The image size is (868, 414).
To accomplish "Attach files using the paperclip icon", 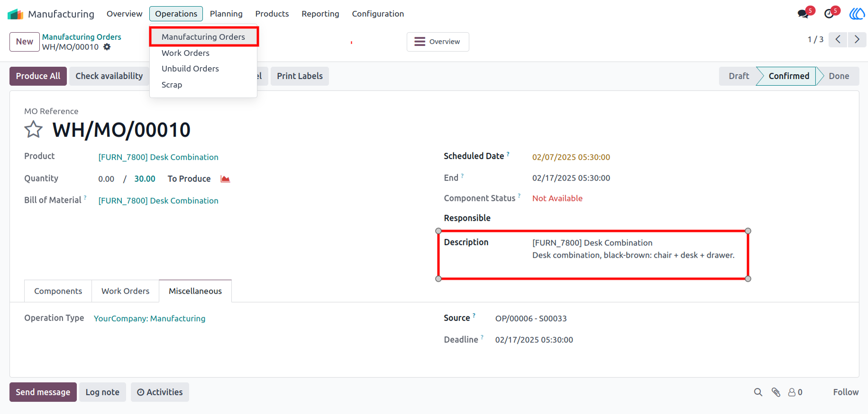I will click(776, 392).
